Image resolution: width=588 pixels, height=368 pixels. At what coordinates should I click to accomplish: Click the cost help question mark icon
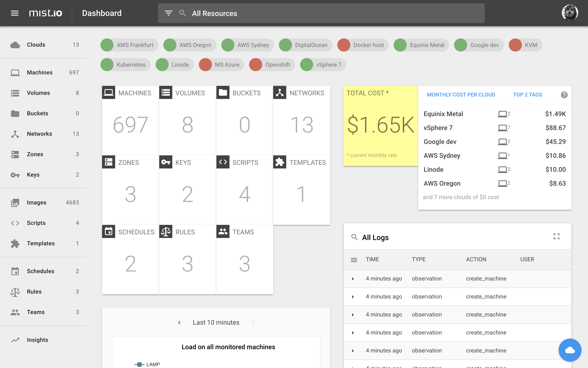(x=564, y=95)
